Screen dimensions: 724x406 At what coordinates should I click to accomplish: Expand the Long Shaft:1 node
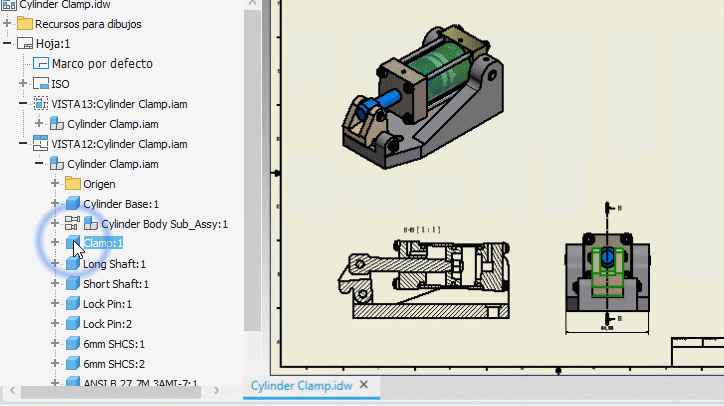point(55,264)
